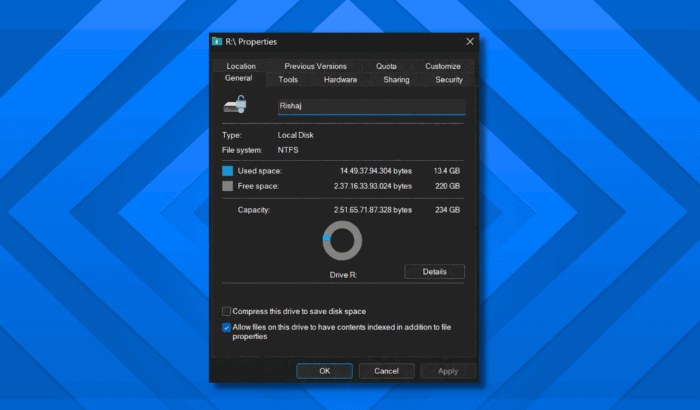The height and width of the screenshot is (410, 700).
Task: Click the Capacity: label
Action: coord(254,210)
